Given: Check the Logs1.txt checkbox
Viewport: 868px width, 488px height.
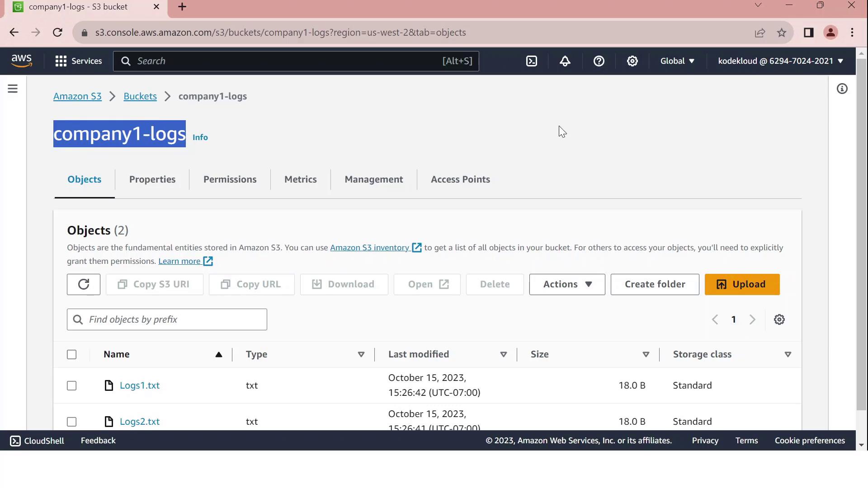Looking at the screenshot, I should click(72, 385).
